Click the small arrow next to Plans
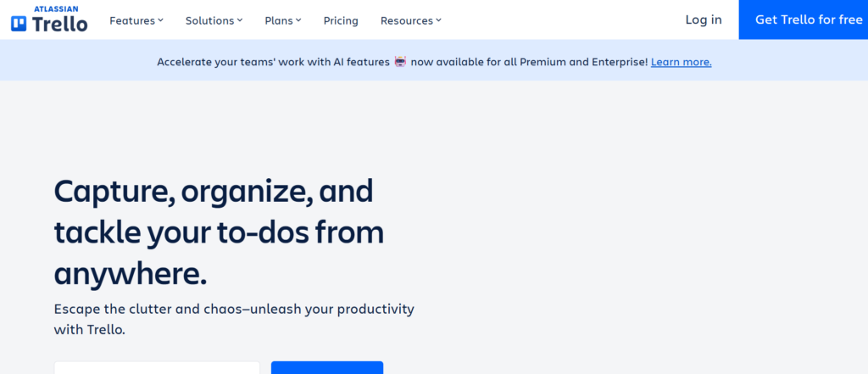 tap(298, 20)
